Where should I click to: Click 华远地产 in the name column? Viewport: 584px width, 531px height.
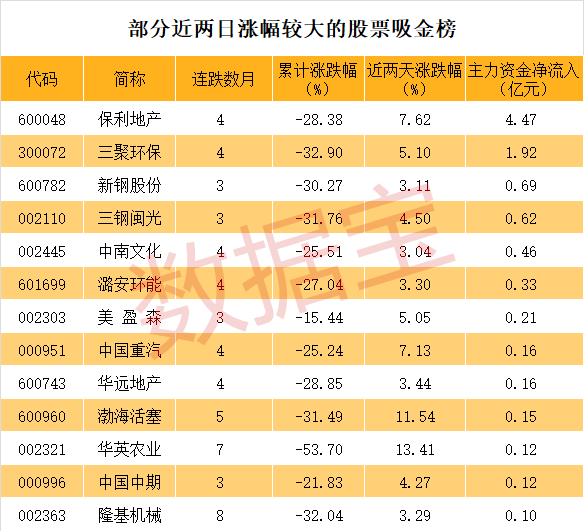click(129, 384)
